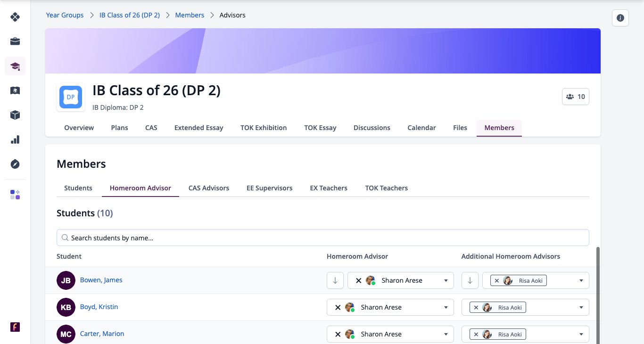The width and height of the screenshot is (644, 344).
Task: Remove Risa Aoki tag in Carter, Marion row
Action: click(476, 334)
